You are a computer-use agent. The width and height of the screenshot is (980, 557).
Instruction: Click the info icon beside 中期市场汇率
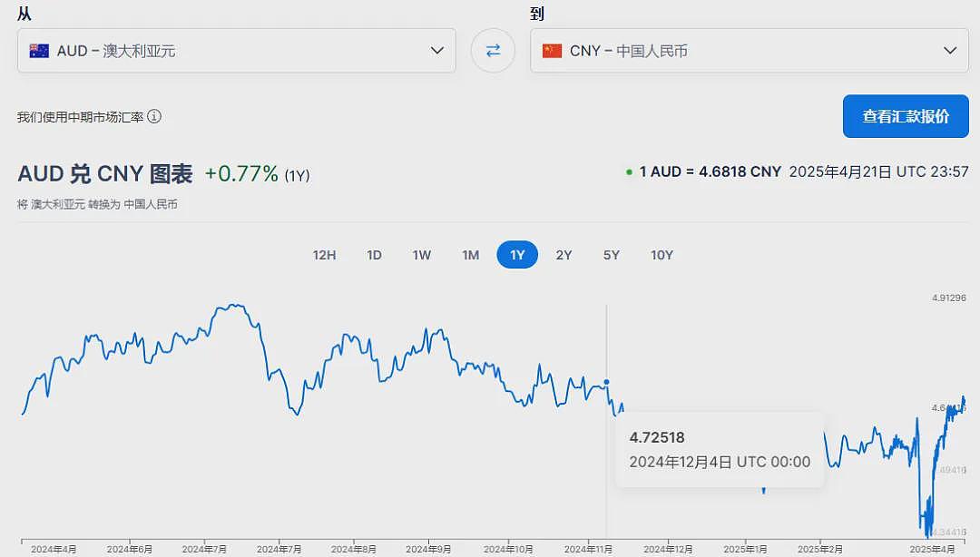point(154,116)
